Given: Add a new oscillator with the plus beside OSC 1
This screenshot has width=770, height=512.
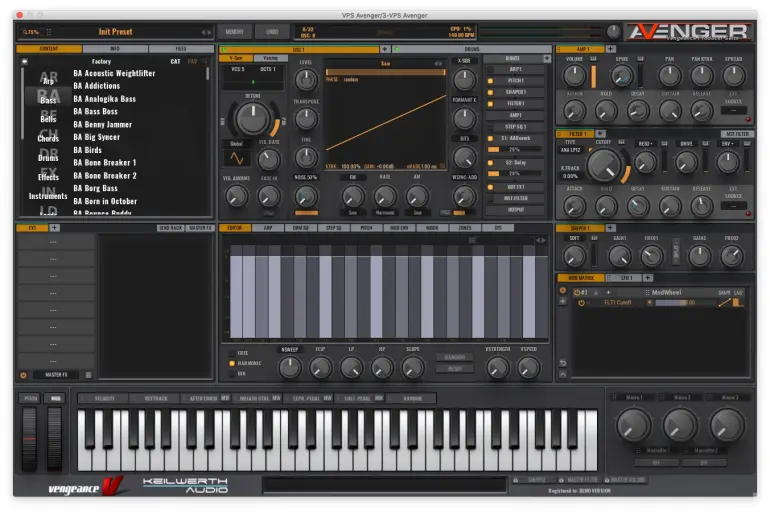Looking at the screenshot, I should 385,49.
